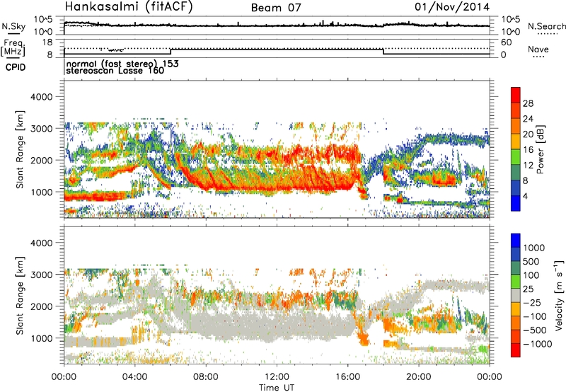The width and height of the screenshot is (566, 392).
Task: Select 'stereoscan Lasse 160' text
Action: click(x=115, y=71)
